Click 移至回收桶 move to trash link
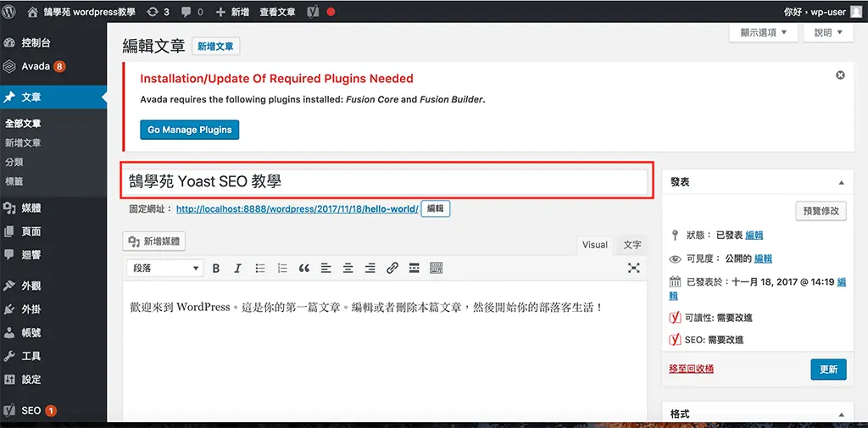This screenshot has height=428, width=868. coord(691,369)
